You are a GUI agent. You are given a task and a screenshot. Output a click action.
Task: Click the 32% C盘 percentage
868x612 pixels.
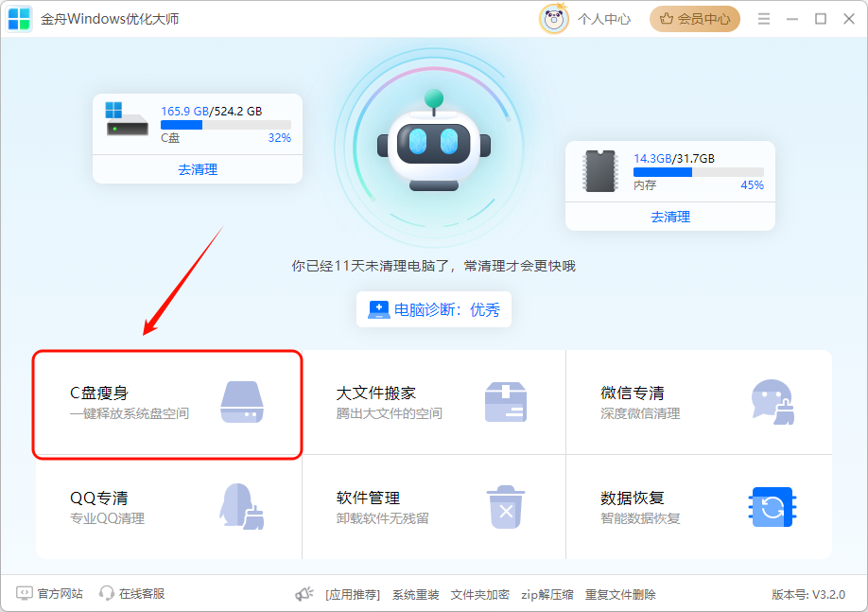coord(280,138)
